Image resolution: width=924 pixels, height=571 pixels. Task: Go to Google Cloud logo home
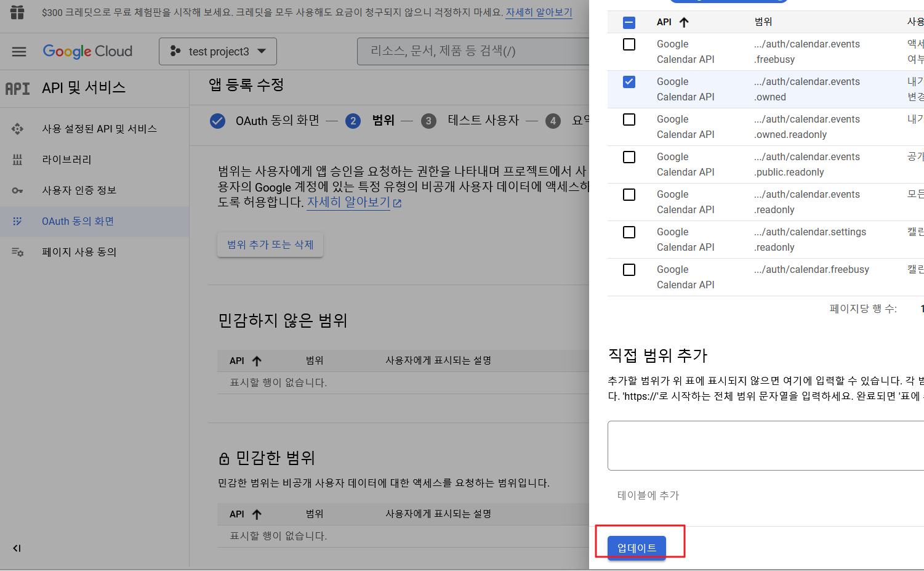(x=87, y=51)
